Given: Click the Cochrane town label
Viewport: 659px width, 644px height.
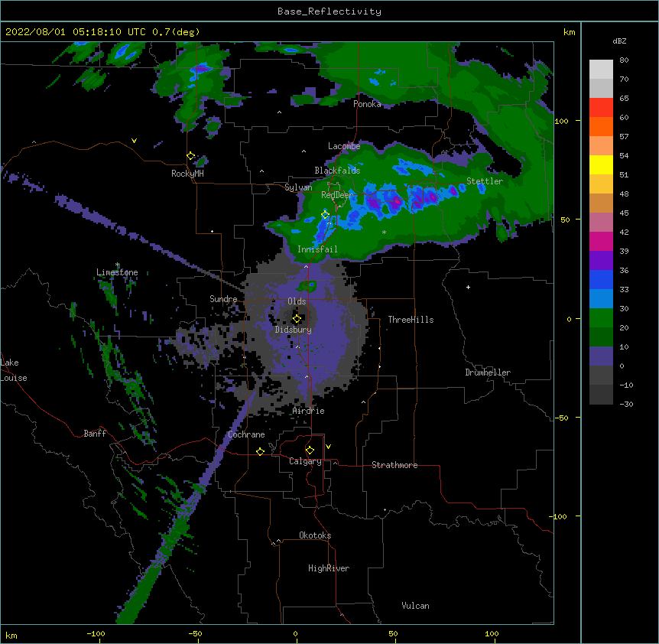Looking at the screenshot, I should [x=246, y=434].
